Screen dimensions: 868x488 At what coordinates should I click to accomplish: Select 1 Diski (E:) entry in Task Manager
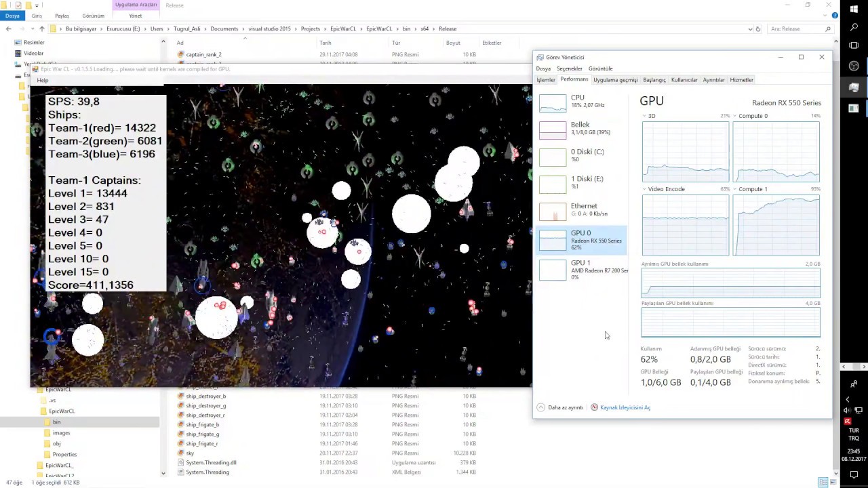click(582, 183)
